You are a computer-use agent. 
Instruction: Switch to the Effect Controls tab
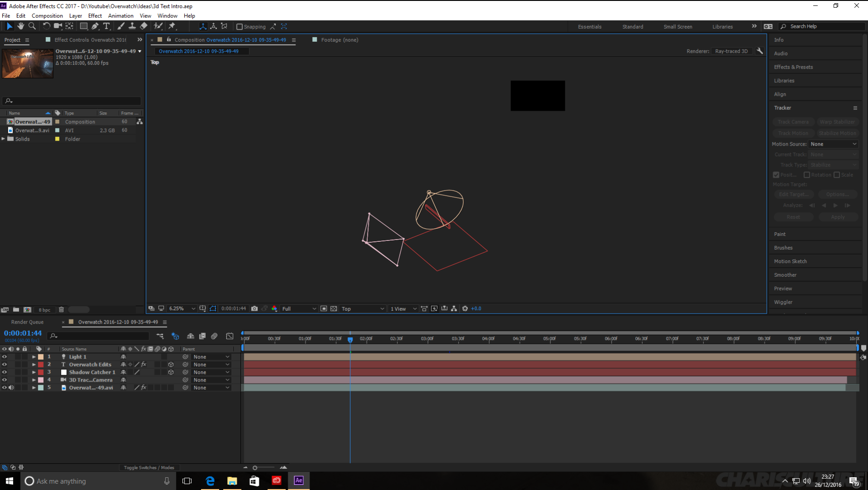[90, 40]
